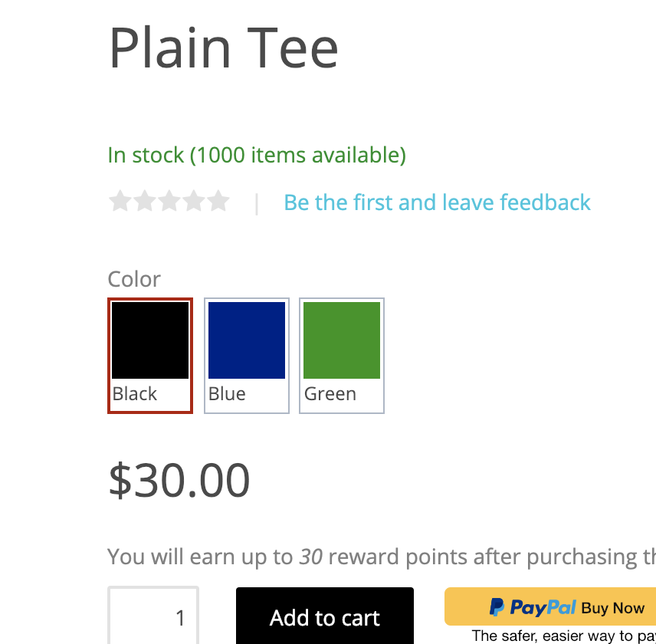Click the $30.00 price
This screenshot has width=656, height=644.
click(x=179, y=480)
